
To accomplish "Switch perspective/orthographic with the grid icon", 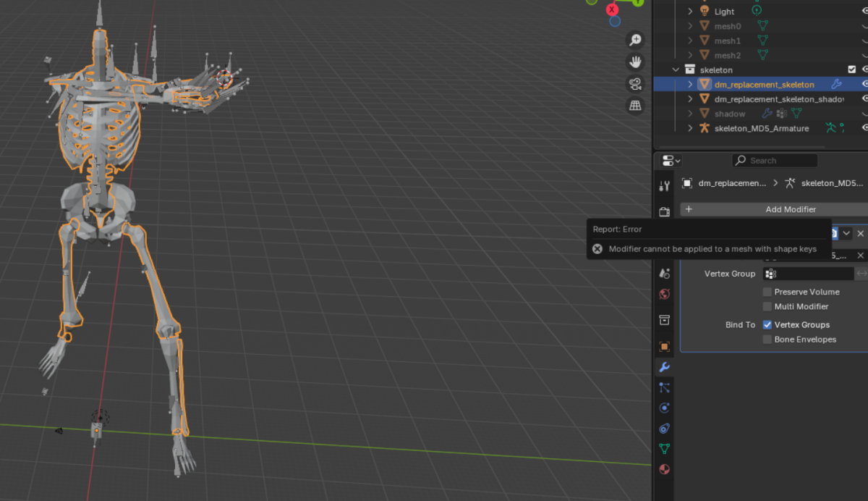I will pyautogui.click(x=635, y=106).
